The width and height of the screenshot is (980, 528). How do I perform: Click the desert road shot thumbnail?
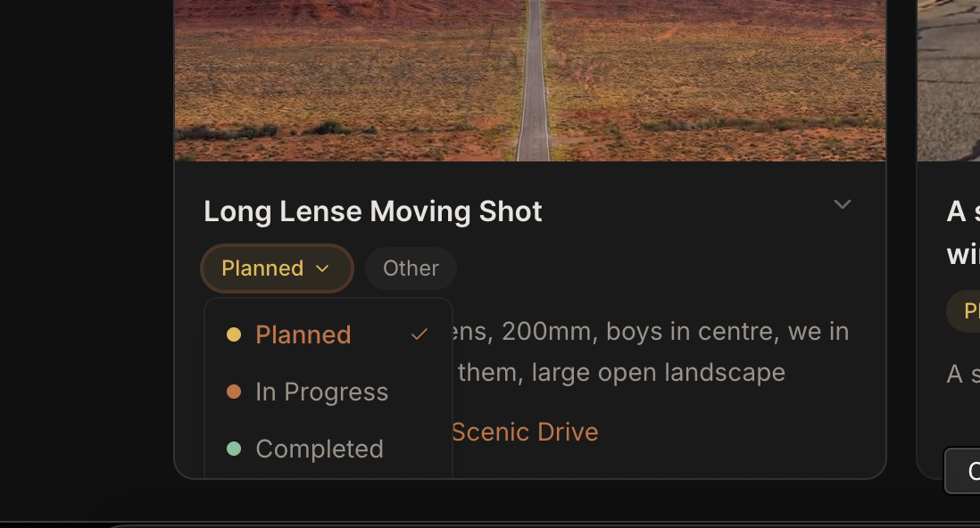click(530, 80)
